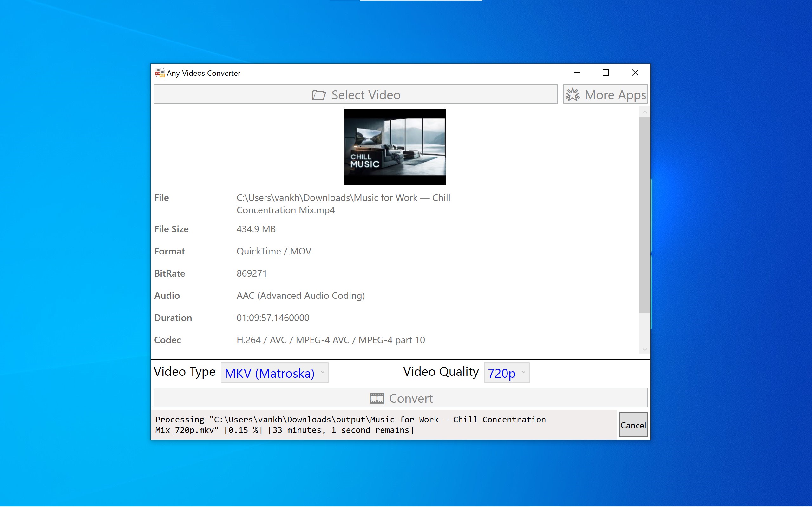Click the vertical scrollbar thumb in the info panel

point(644,215)
